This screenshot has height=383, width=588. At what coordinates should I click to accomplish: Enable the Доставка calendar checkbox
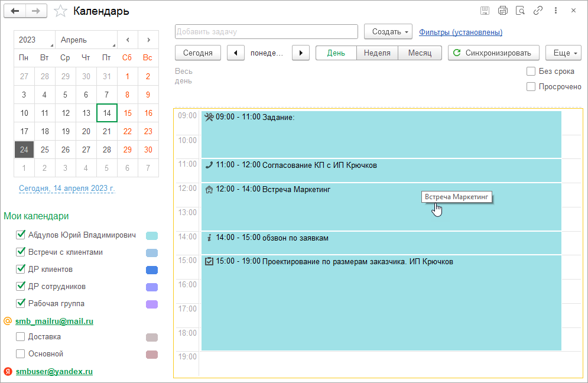pos(21,337)
